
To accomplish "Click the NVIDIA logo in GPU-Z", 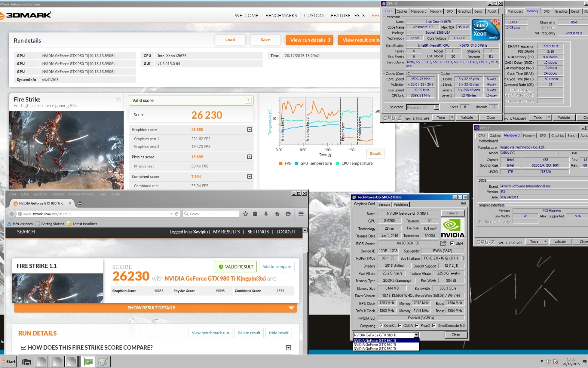I will click(453, 228).
